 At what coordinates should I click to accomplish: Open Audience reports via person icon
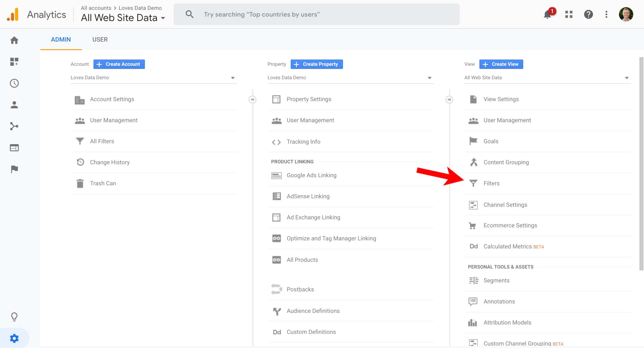point(14,104)
